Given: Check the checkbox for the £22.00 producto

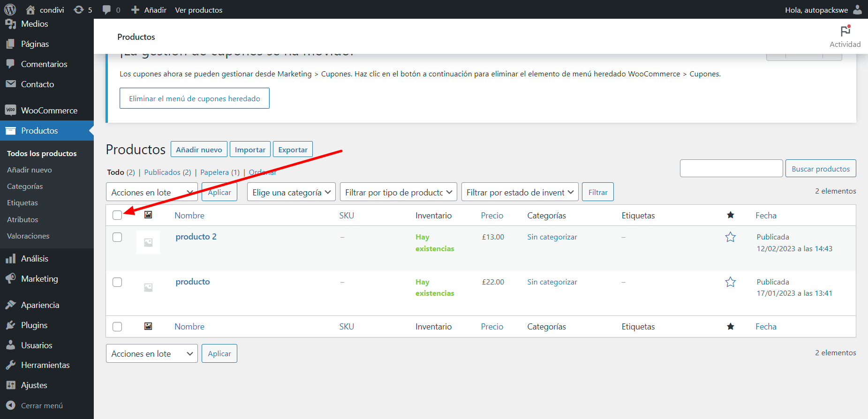Looking at the screenshot, I should click(x=117, y=282).
